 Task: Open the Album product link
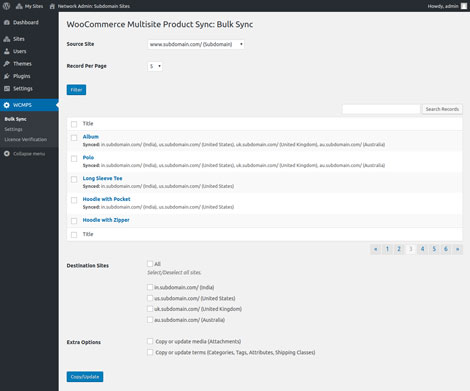point(91,137)
